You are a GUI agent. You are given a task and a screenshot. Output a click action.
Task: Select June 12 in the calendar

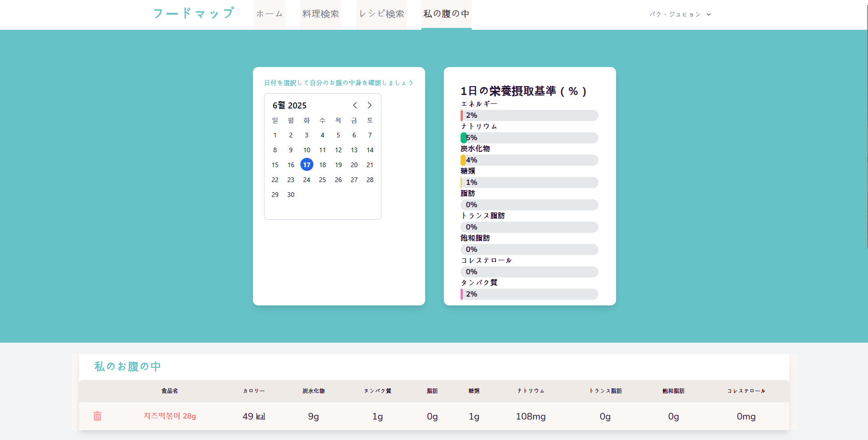click(x=339, y=150)
